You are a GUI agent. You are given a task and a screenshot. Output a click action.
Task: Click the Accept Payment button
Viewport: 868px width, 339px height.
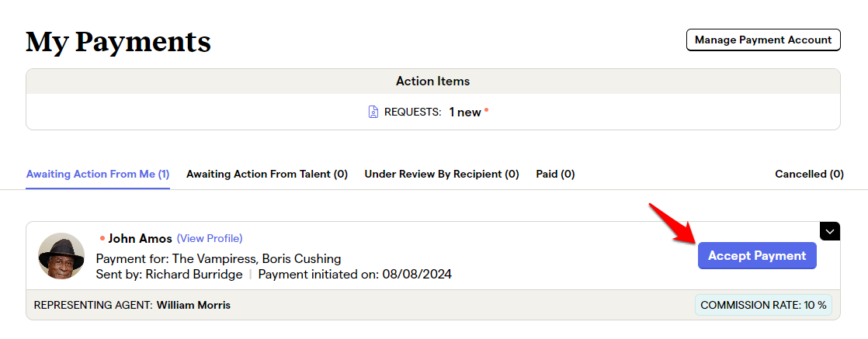[x=757, y=255]
